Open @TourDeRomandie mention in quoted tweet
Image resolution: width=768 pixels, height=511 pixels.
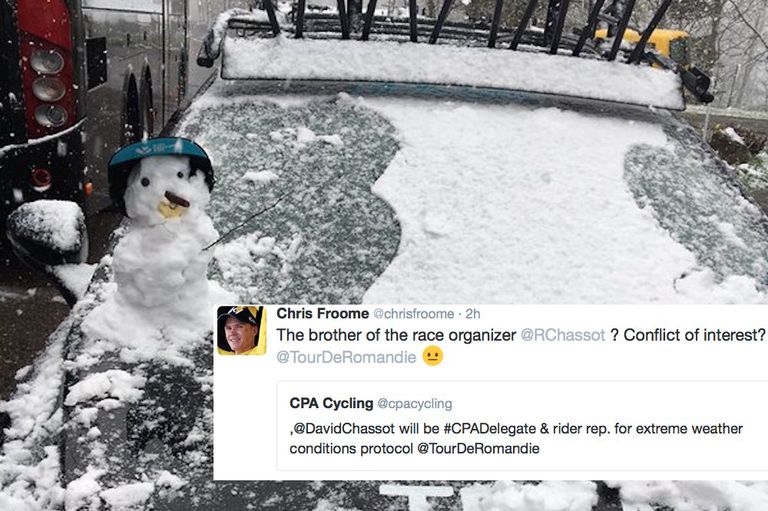pos(478,449)
